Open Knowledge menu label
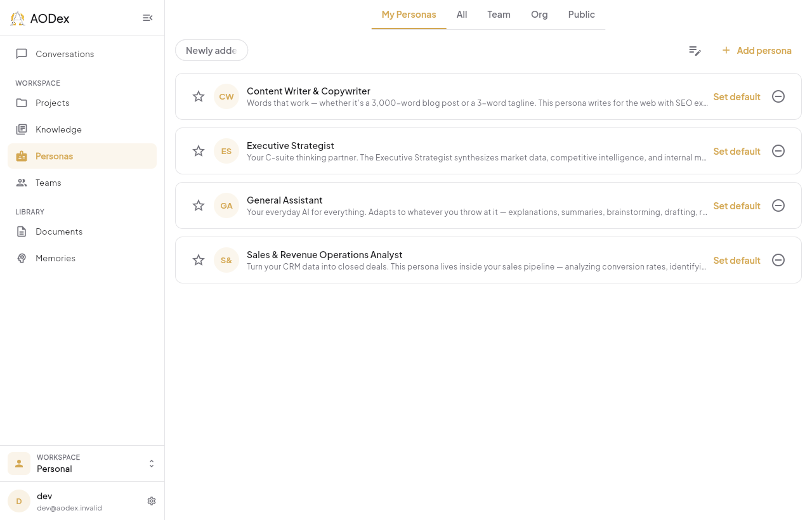 pos(58,129)
